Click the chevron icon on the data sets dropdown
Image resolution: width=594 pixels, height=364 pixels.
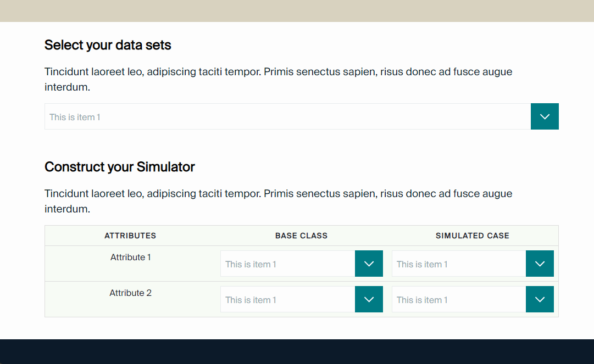pos(545,116)
